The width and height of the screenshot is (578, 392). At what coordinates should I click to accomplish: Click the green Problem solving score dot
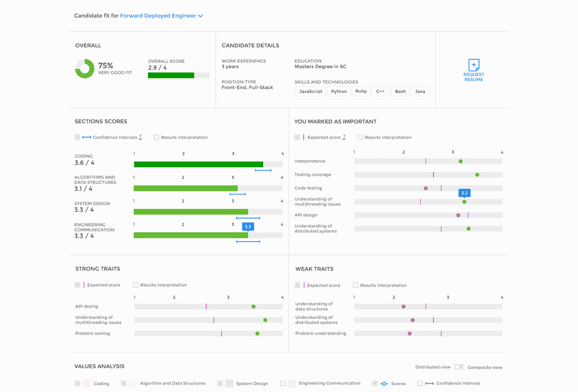(x=257, y=333)
